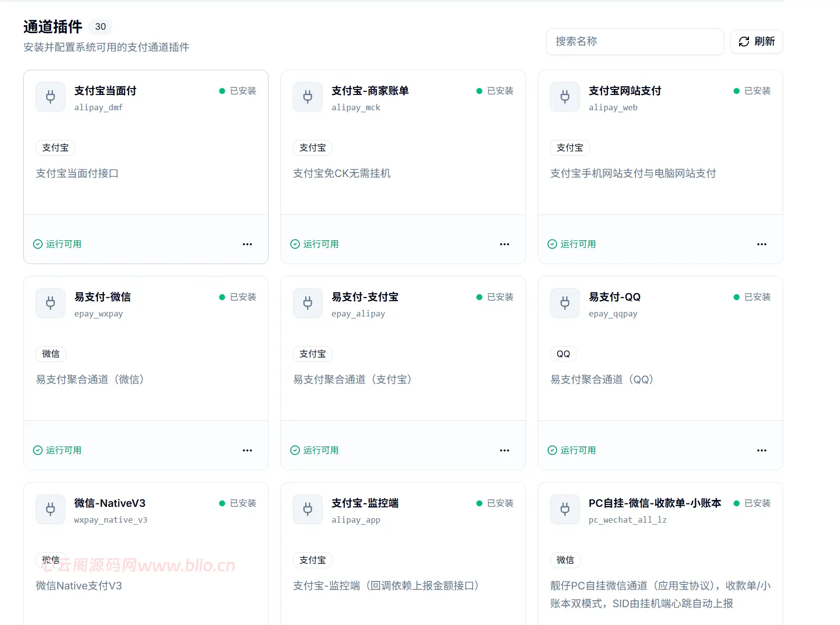The image size is (840, 625).
Task: Click the identifier pc_wechat_all_lz
Action: 628,520
